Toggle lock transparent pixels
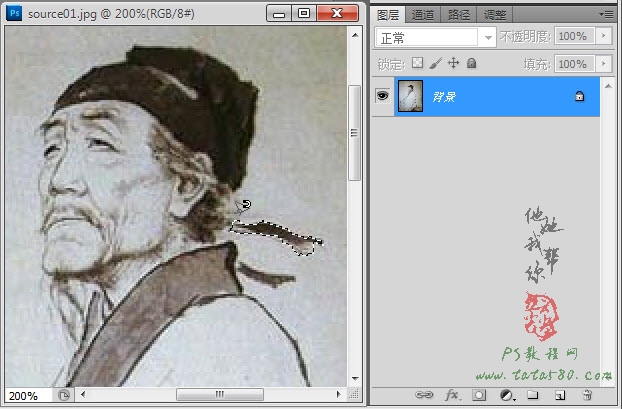 coord(417,63)
